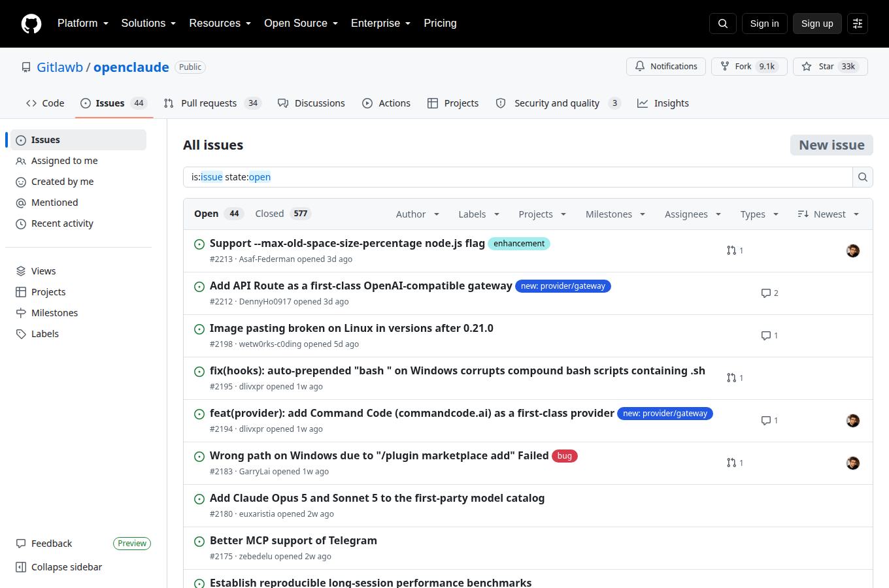889x588 pixels.
Task: Click linked pull request icon on issue #2183
Action: click(731, 463)
